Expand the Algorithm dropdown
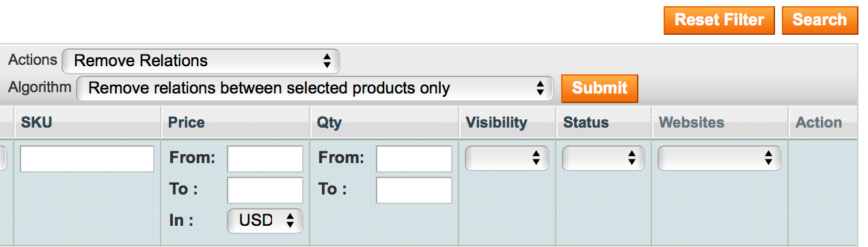868x247 pixels. pyautogui.click(x=314, y=88)
